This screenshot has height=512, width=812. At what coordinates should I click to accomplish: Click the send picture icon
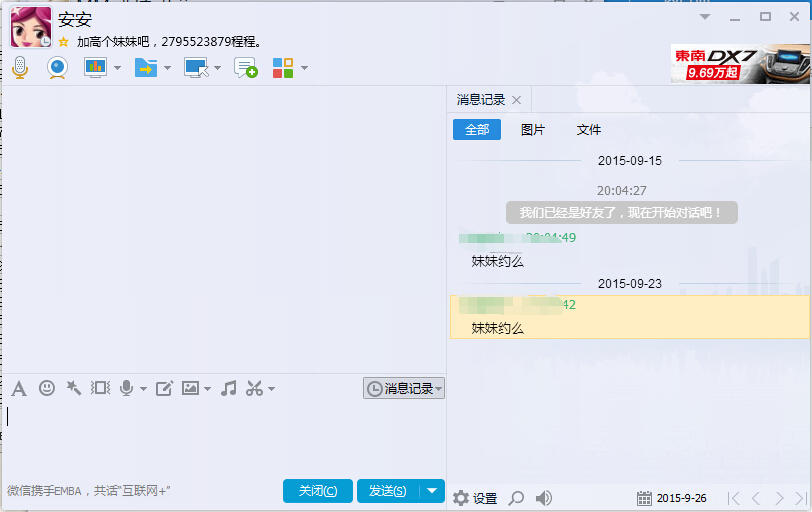coord(191,388)
